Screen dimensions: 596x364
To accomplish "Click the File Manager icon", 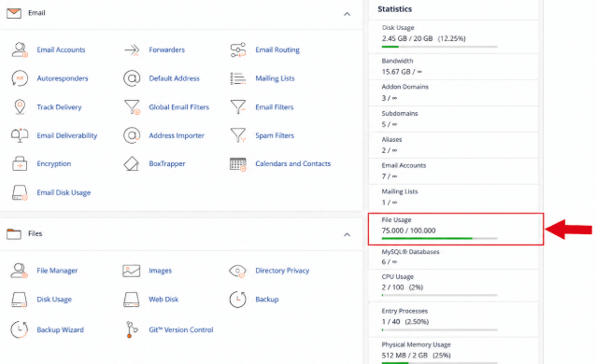I will pyautogui.click(x=20, y=271).
